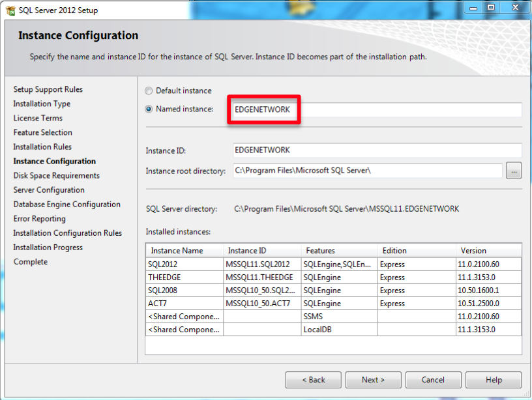
Task: Click the Shared Components row with LocalDB
Action: (x=334, y=330)
